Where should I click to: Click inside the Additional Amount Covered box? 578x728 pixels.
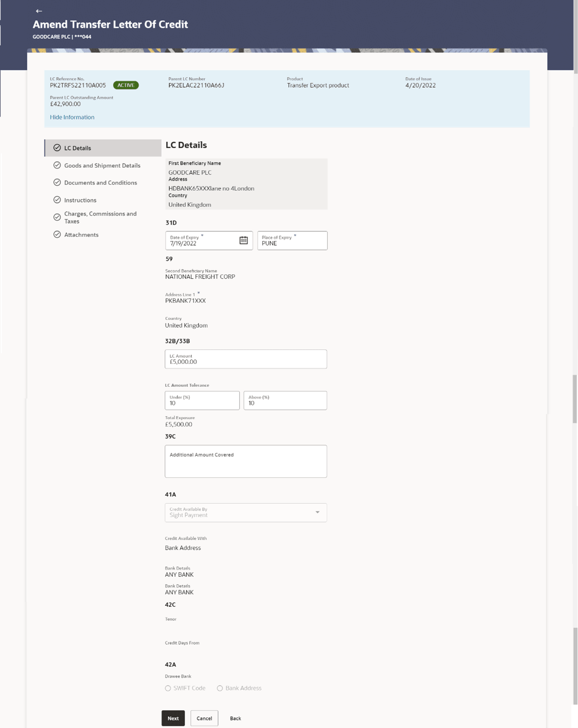tap(245, 461)
